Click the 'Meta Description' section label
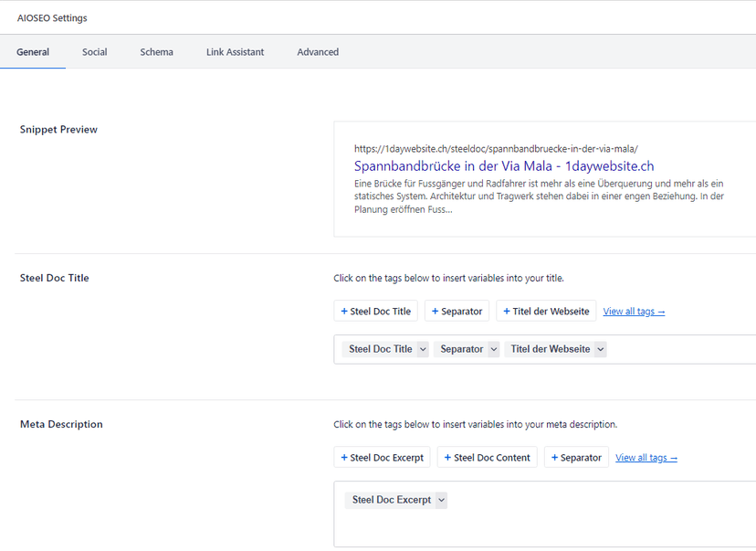The width and height of the screenshot is (756, 551). 61,424
